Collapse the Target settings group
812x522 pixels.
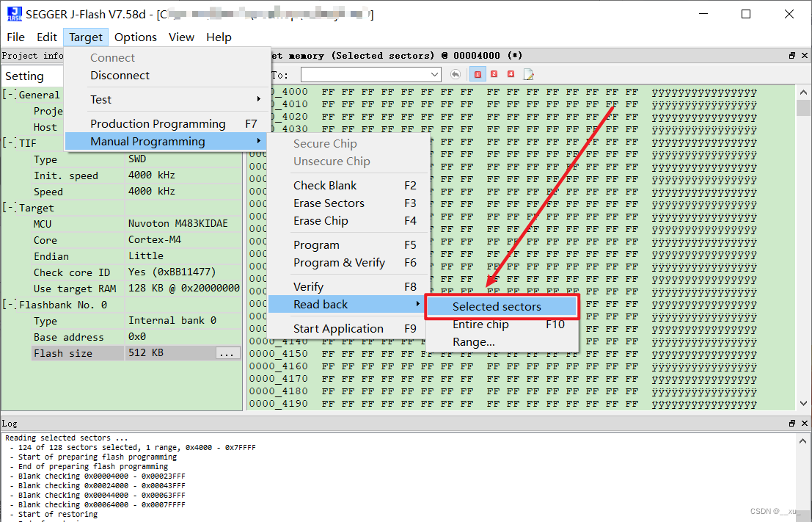tap(9, 208)
